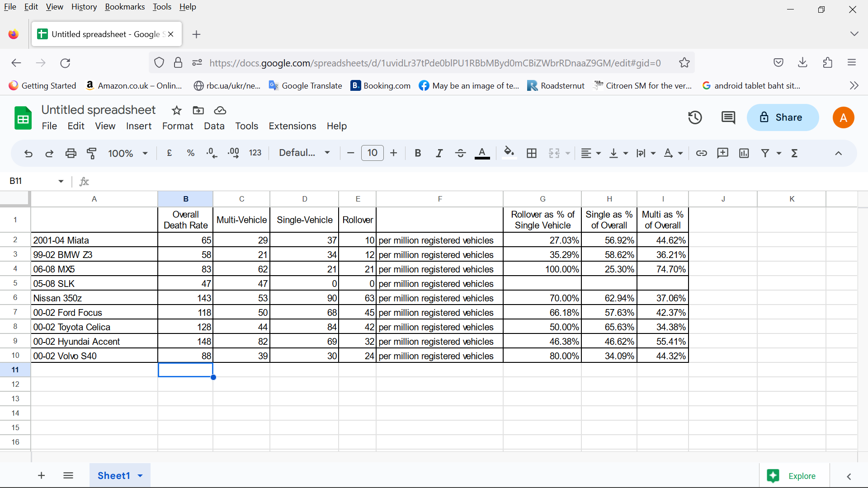The image size is (868, 488).
Task: Open comment history icon
Action: click(x=728, y=117)
